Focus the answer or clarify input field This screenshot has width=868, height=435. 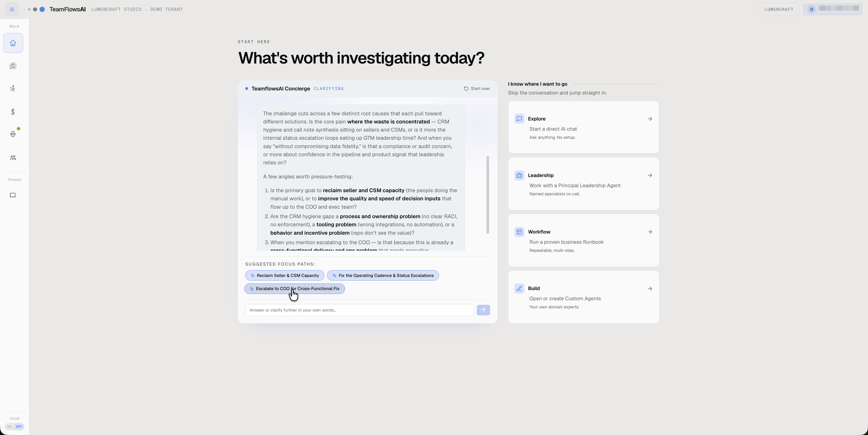359,310
